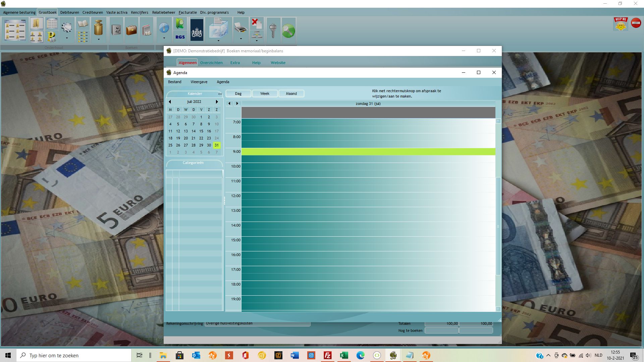Click the red X delete document icon

coord(257,23)
